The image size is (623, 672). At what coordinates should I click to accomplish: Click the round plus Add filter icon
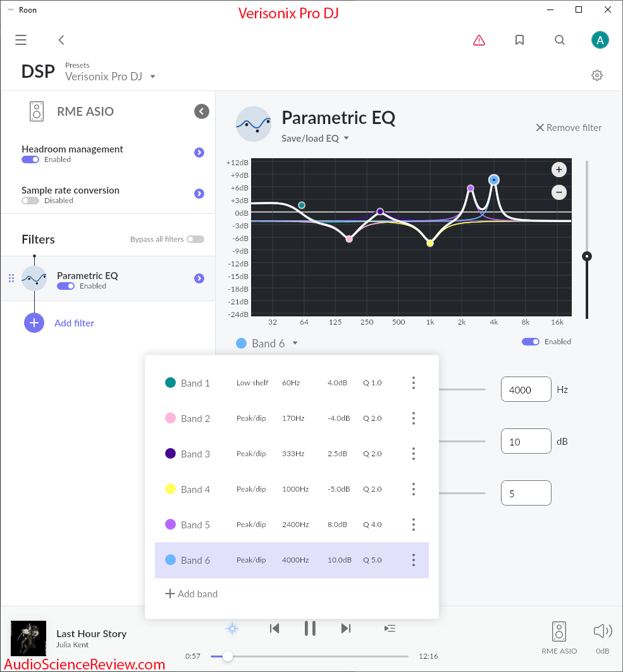[x=34, y=323]
